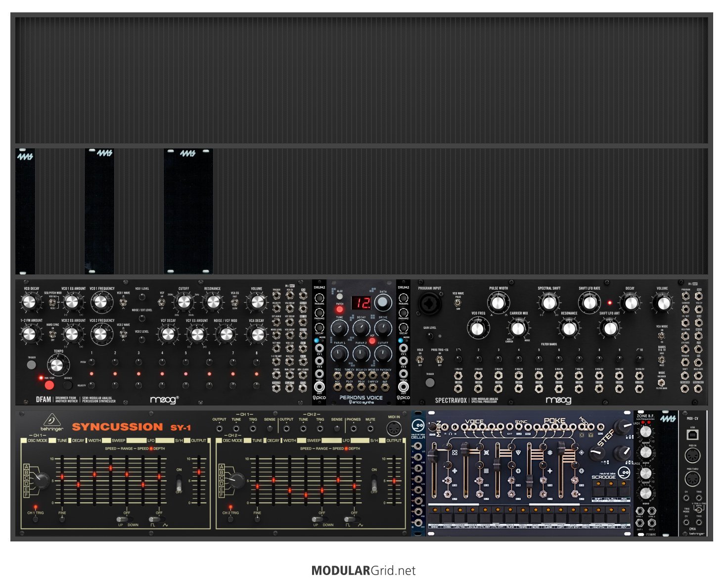Grab the Syncussion CH 1 Tune slider
The height and width of the screenshot is (581, 728).
pyautogui.click(x=62, y=477)
